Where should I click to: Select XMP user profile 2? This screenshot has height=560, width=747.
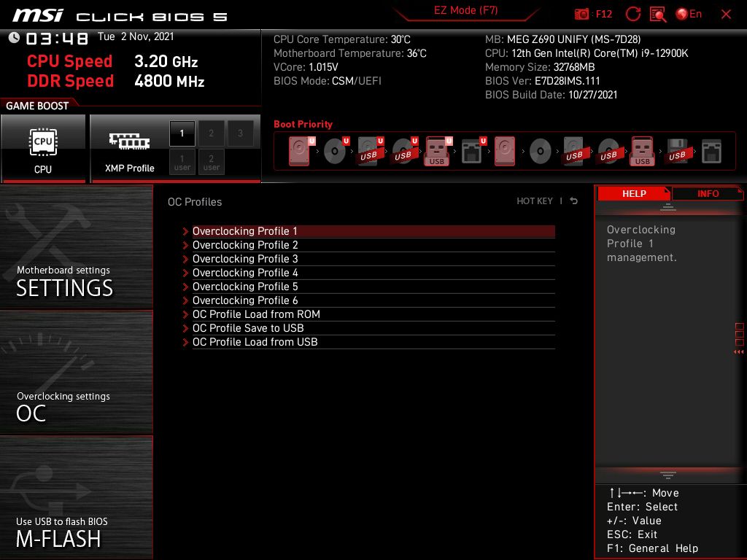click(211, 162)
